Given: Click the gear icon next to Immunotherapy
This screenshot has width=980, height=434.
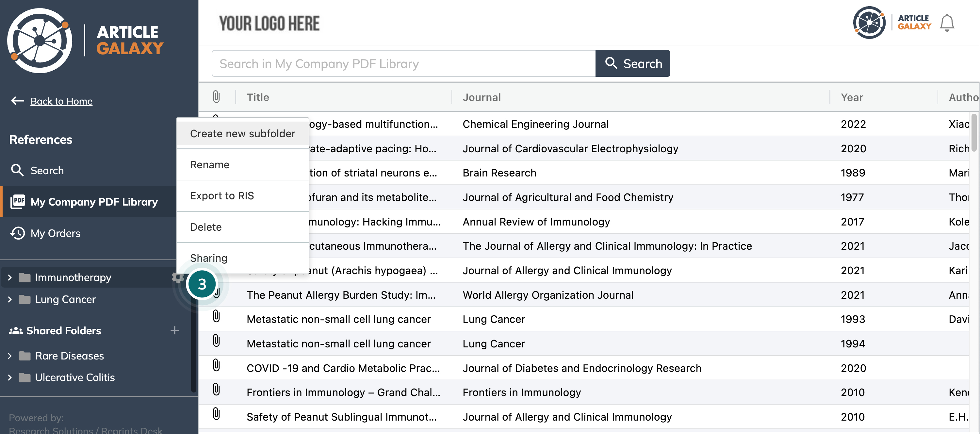Looking at the screenshot, I should point(177,277).
